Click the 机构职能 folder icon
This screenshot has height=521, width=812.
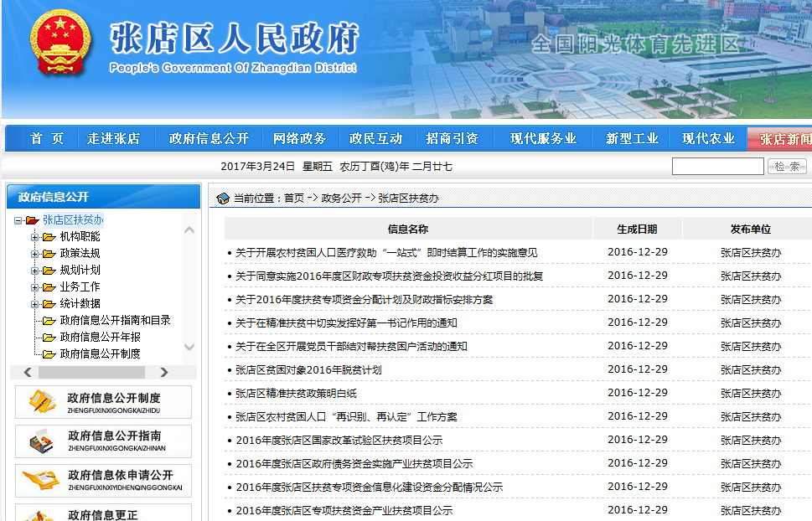point(49,237)
